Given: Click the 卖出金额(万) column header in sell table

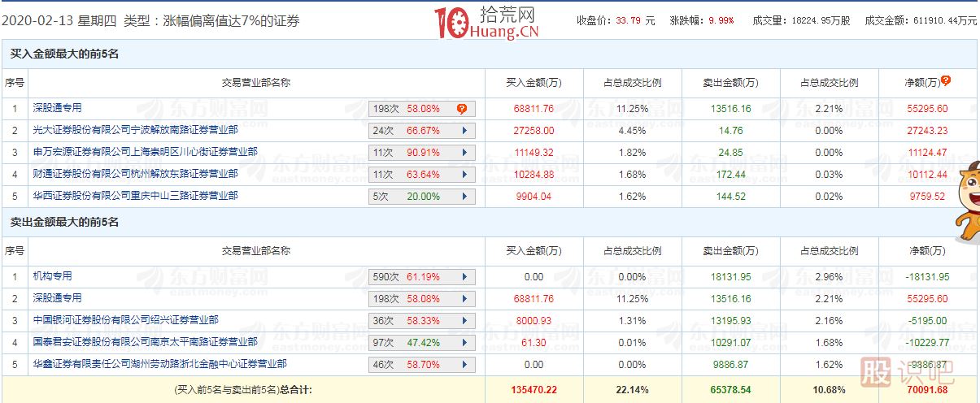Looking at the screenshot, I should pyautogui.click(x=730, y=251).
